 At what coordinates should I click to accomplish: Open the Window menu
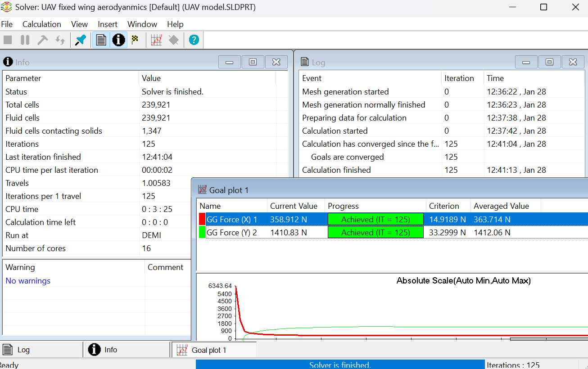[x=142, y=24]
